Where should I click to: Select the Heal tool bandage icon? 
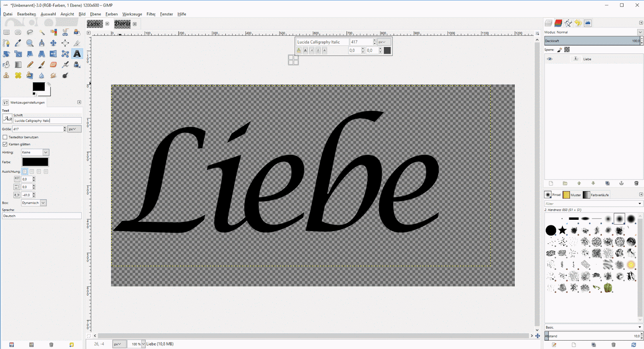tap(18, 75)
